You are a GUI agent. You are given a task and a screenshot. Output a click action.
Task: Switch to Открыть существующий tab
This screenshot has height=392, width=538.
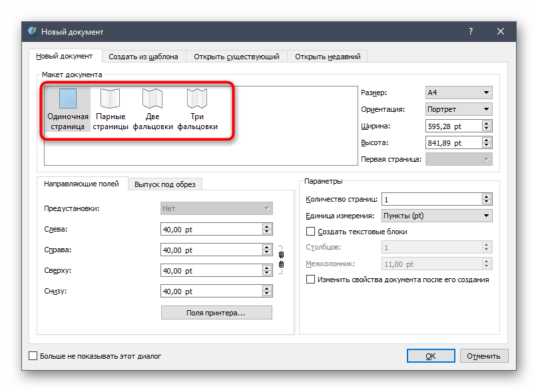[236, 57]
